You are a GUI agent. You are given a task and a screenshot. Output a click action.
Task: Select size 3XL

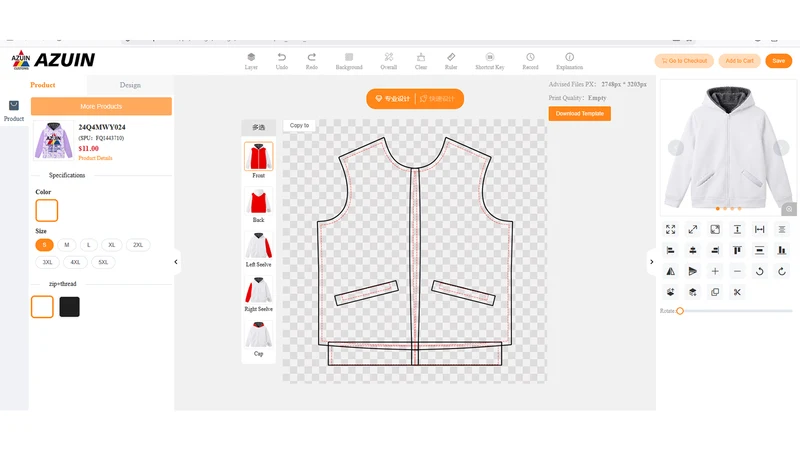pos(47,262)
